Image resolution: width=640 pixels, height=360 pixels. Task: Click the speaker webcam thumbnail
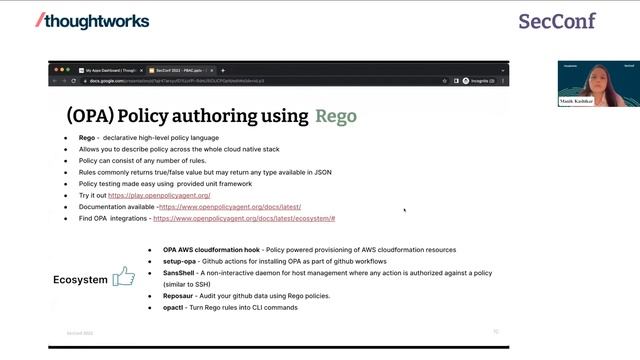pyautogui.click(x=599, y=84)
